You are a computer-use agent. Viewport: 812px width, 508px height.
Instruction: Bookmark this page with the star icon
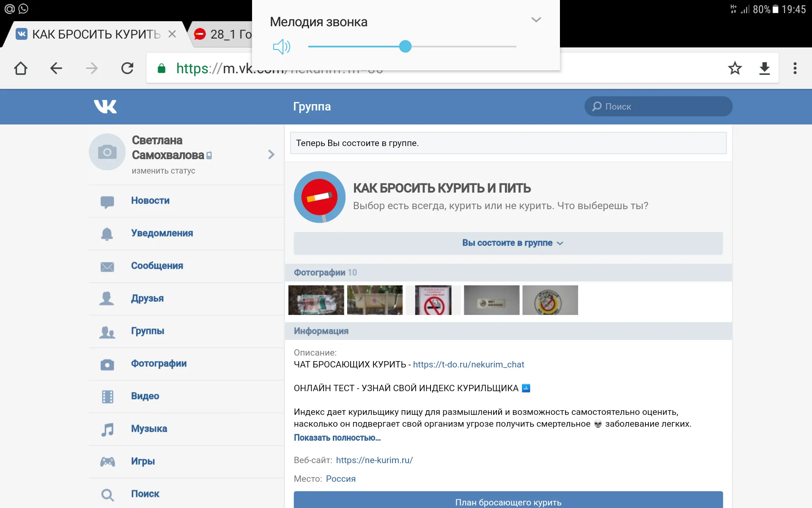tap(735, 68)
